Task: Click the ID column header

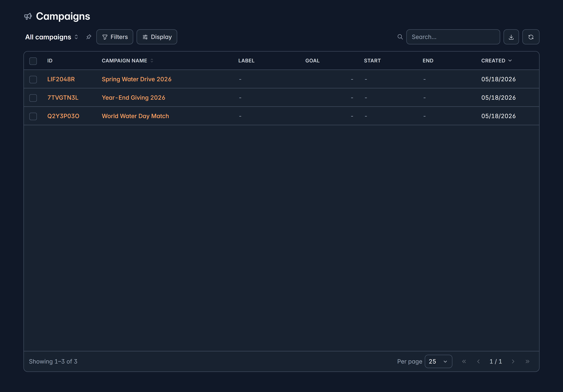Action: [x=50, y=61]
